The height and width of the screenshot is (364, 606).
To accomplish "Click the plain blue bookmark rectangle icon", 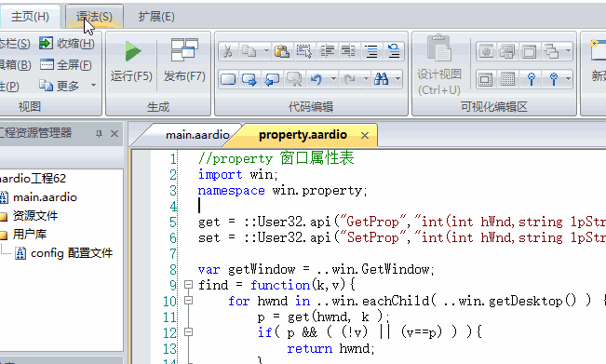I will point(228,79).
